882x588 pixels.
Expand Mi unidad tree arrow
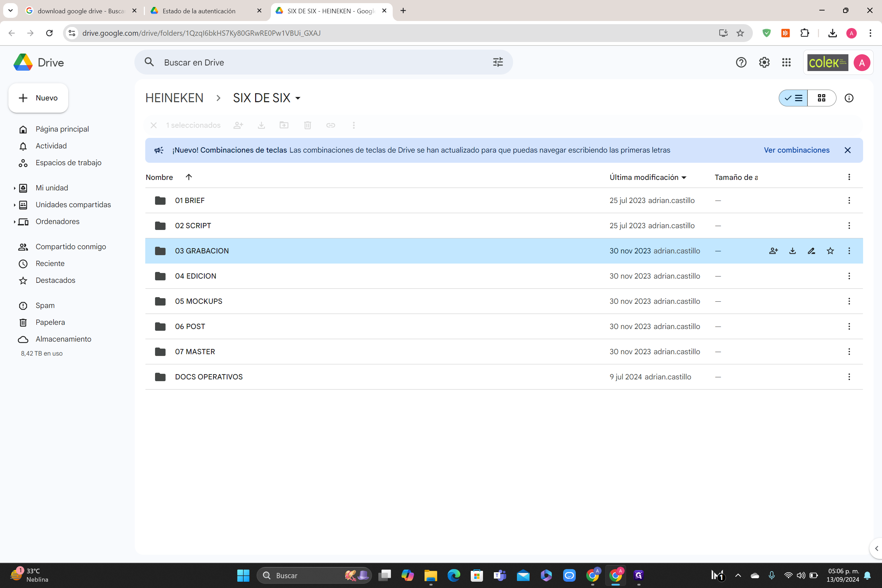[x=14, y=188]
